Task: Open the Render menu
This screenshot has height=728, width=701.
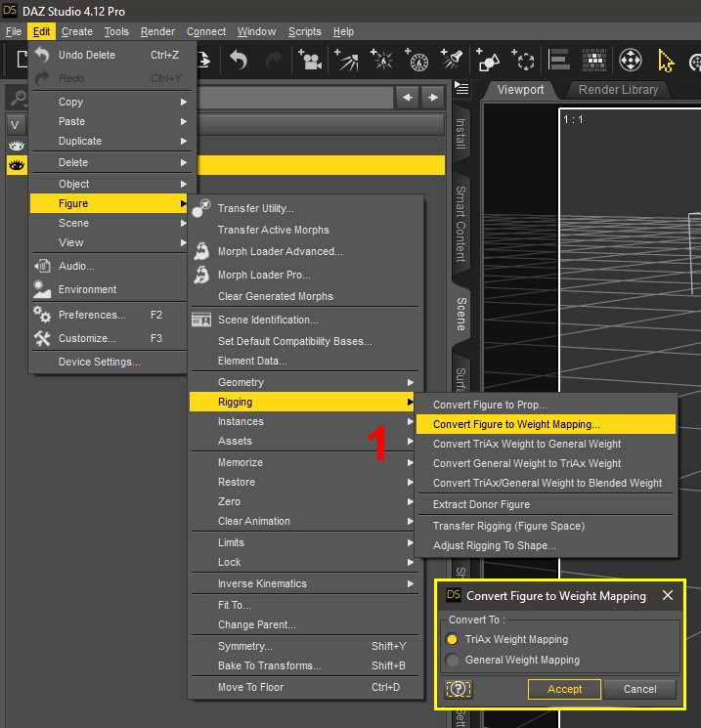Action: [x=157, y=31]
